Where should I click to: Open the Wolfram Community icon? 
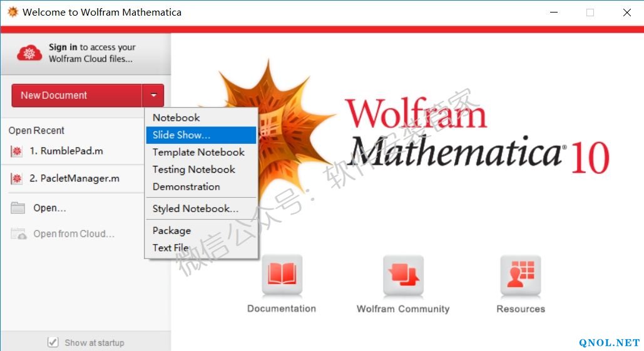[403, 275]
